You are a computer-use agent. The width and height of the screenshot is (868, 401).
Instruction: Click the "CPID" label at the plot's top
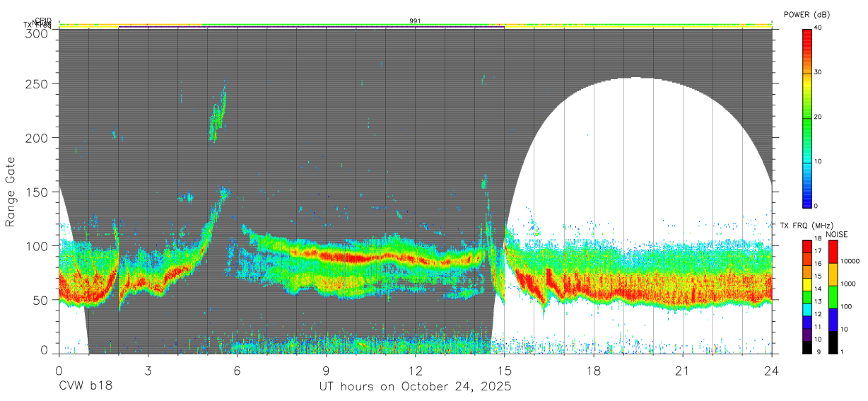pyautogui.click(x=43, y=21)
